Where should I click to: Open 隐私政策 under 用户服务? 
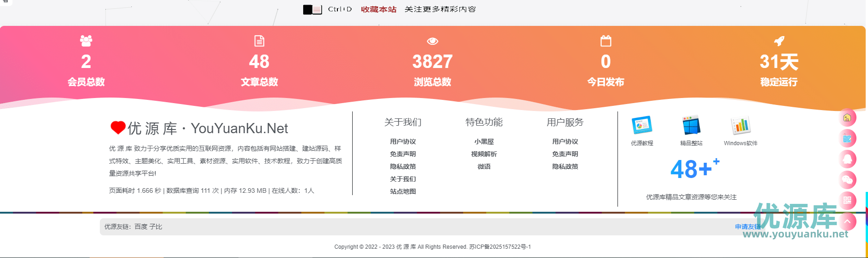click(565, 166)
